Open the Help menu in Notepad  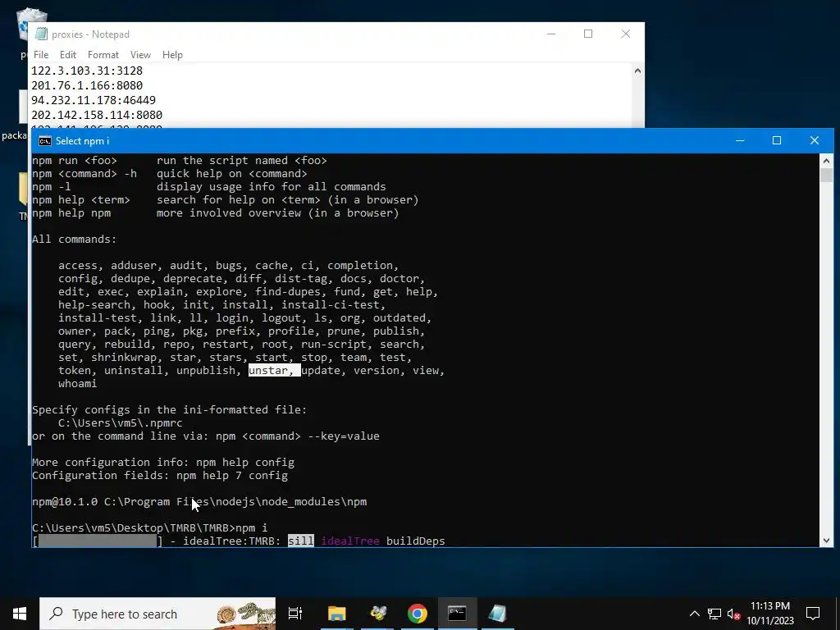point(172,55)
